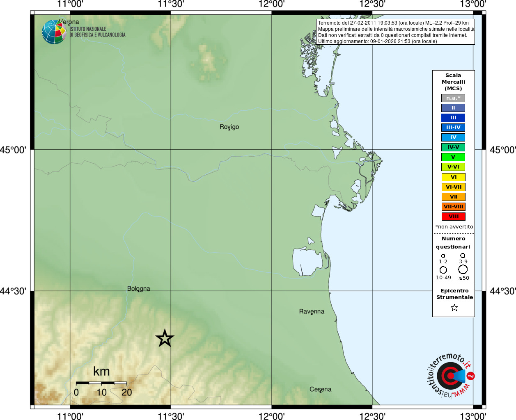The width and height of the screenshot is (516, 420).
Task: Select the grey n.a. legend swatch
Action: tap(453, 98)
